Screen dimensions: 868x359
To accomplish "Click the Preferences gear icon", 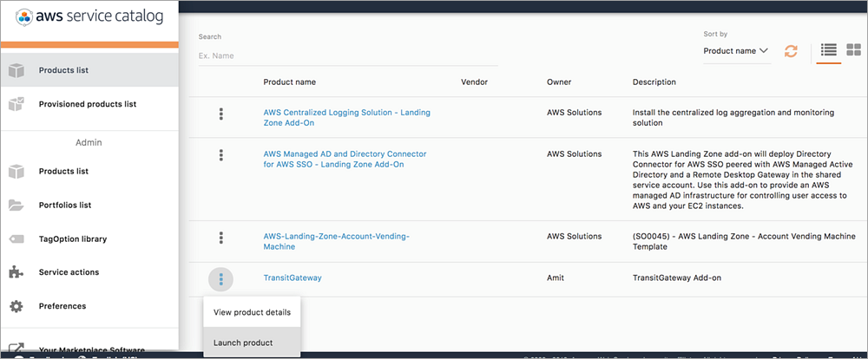I will click(16, 306).
